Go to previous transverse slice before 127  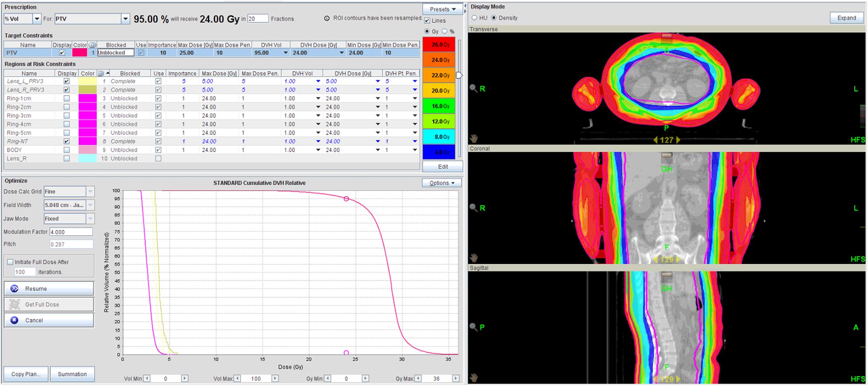[x=656, y=140]
